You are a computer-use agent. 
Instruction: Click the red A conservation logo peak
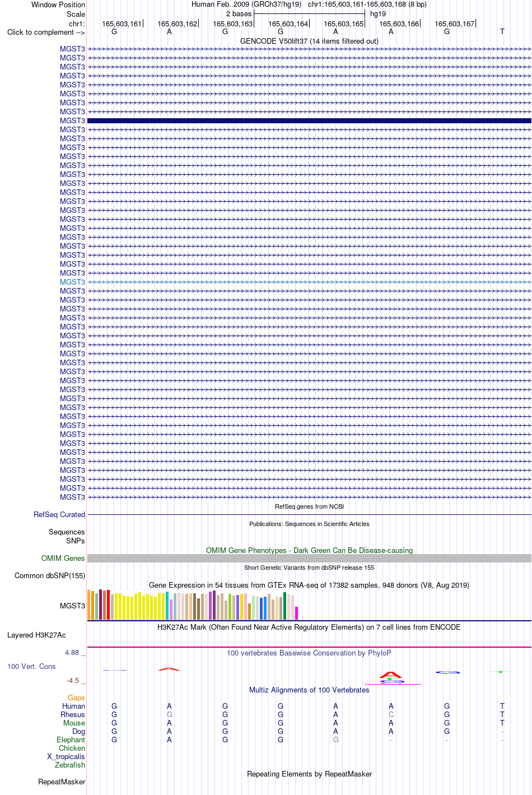click(391, 675)
